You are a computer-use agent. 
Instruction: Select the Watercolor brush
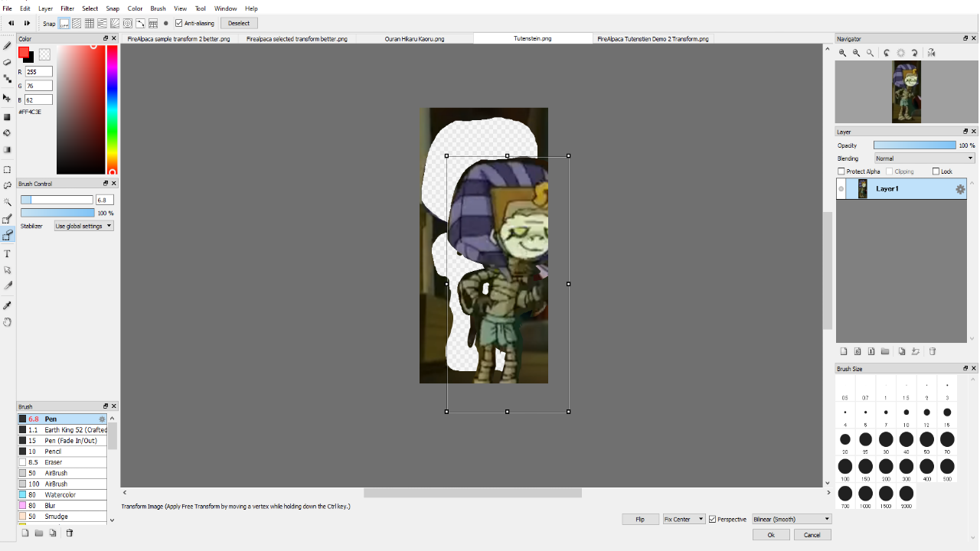(x=63, y=494)
